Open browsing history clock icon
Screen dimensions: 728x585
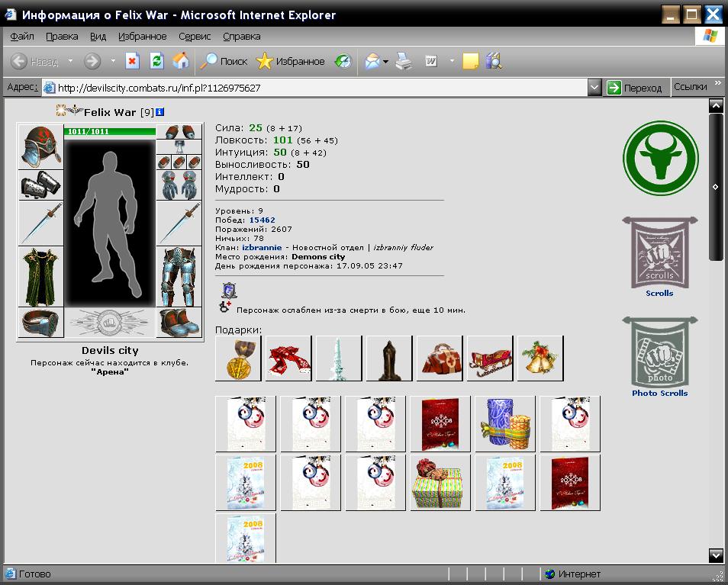[343, 61]
